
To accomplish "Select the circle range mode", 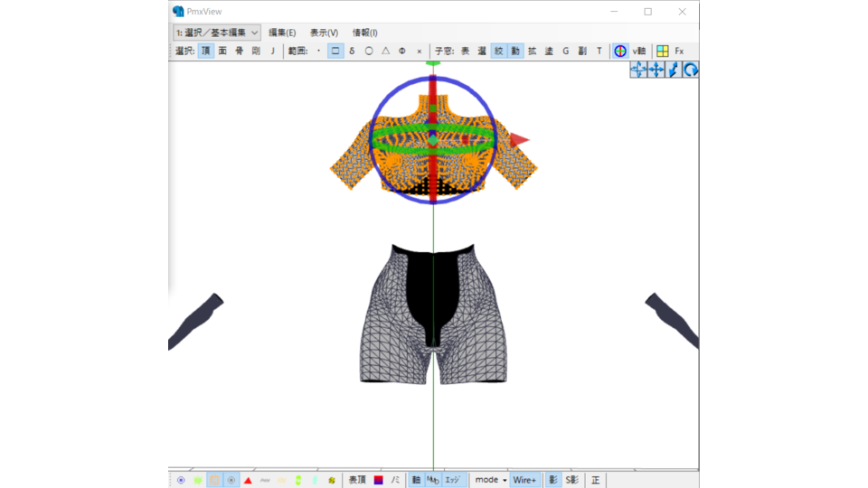I will pos(369,51).
